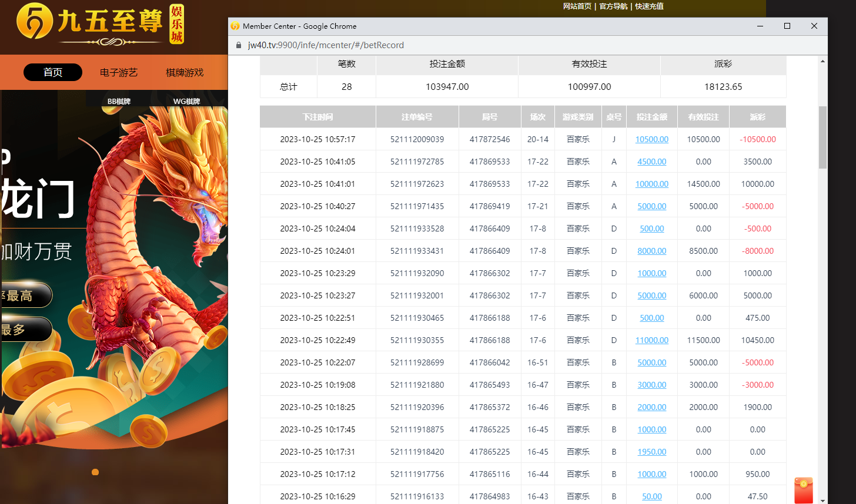Image resolution: width=856 pixels, height=504 pixels.
Task: Select the WG棋牌 submenu entry
Action: tap(186, 101)
